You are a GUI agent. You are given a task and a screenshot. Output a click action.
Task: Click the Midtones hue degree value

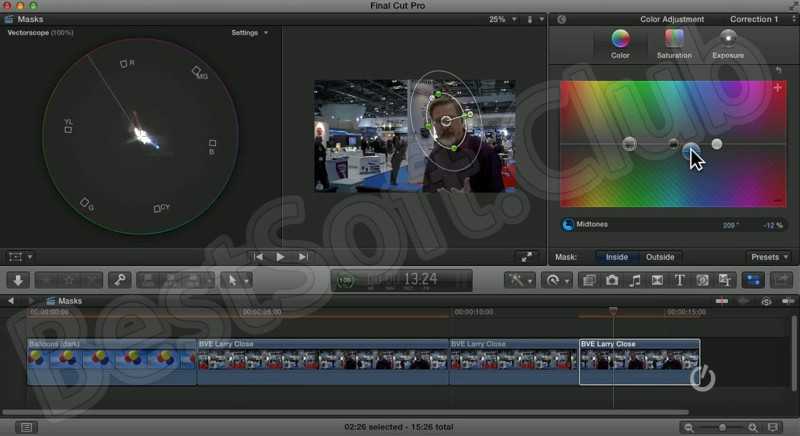[731, 225]
